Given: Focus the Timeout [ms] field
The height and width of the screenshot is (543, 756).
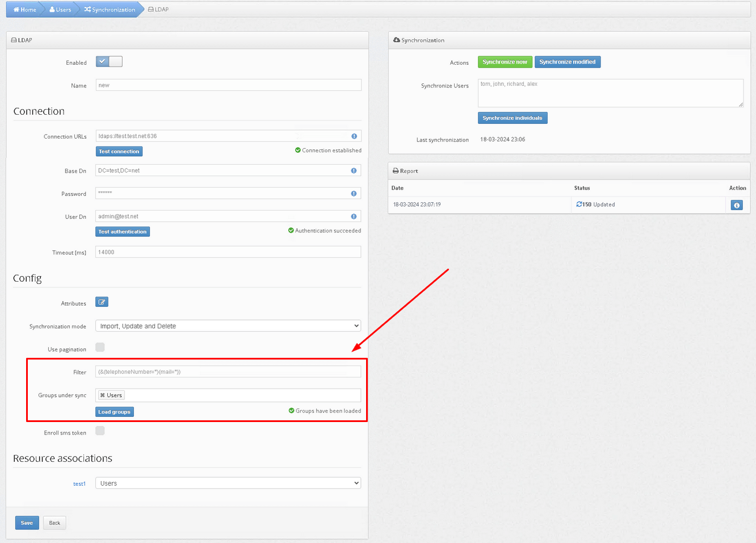Looking at the screenshot, I should [x=228, y=252].
